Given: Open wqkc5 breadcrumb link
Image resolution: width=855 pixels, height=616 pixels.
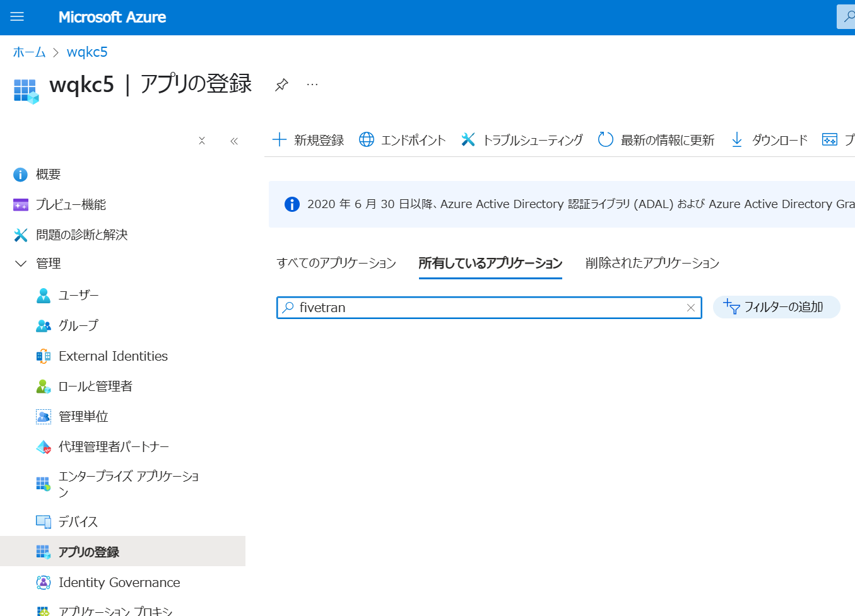Looking at the screenshot, I should coord(87,52).
